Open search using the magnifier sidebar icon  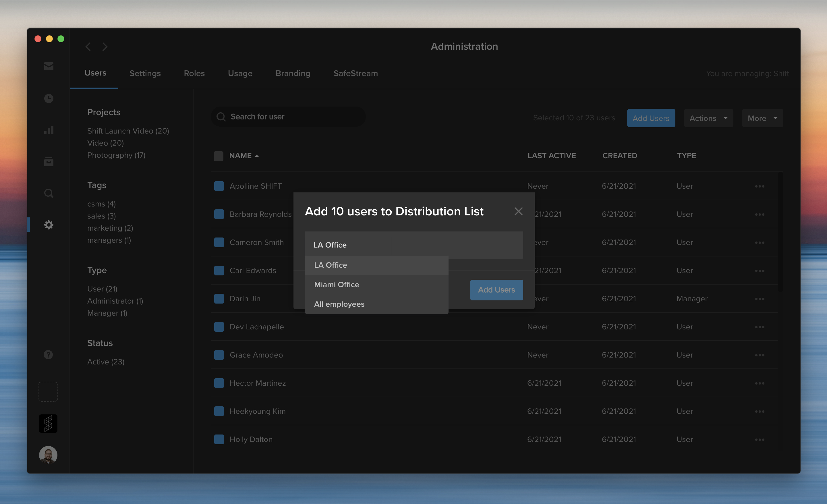[x=48, y=193]
